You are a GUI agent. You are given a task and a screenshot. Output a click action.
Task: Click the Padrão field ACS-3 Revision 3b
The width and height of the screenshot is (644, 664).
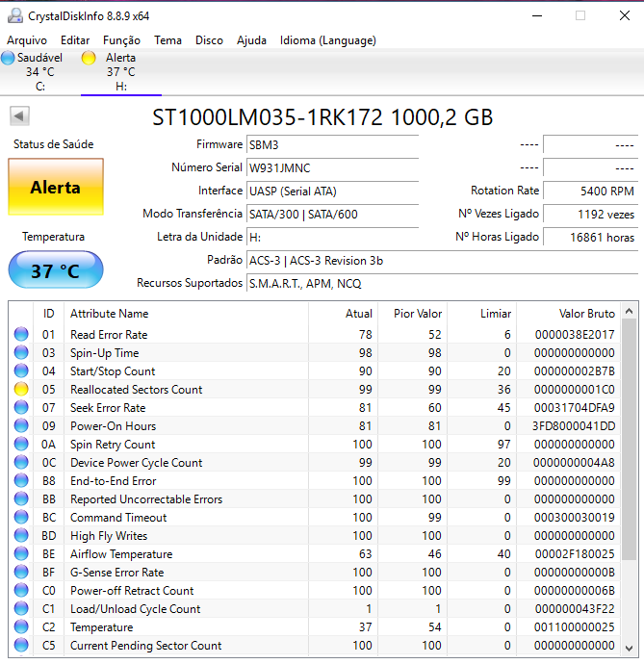(x=442, y=260)
